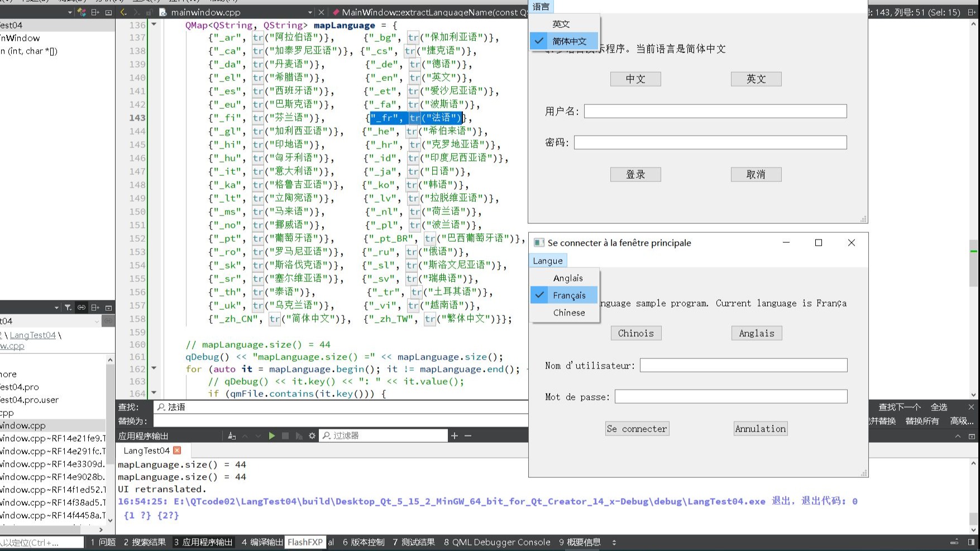Run the project with the green play icon

(272, 435)
